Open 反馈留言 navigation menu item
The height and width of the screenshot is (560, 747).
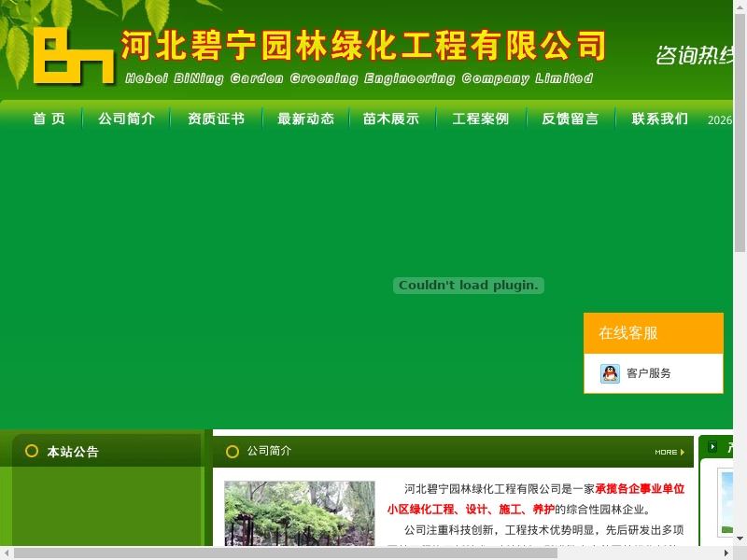571,119
